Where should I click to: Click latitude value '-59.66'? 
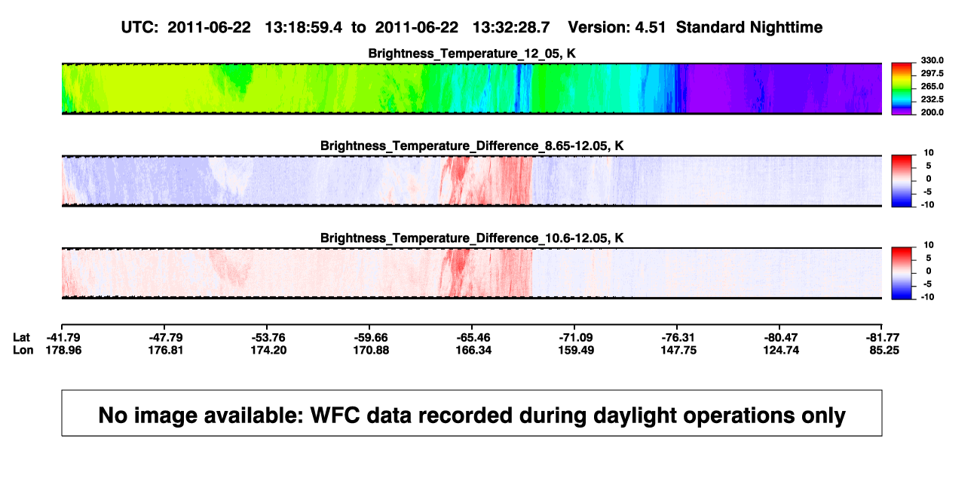[370, 337]
